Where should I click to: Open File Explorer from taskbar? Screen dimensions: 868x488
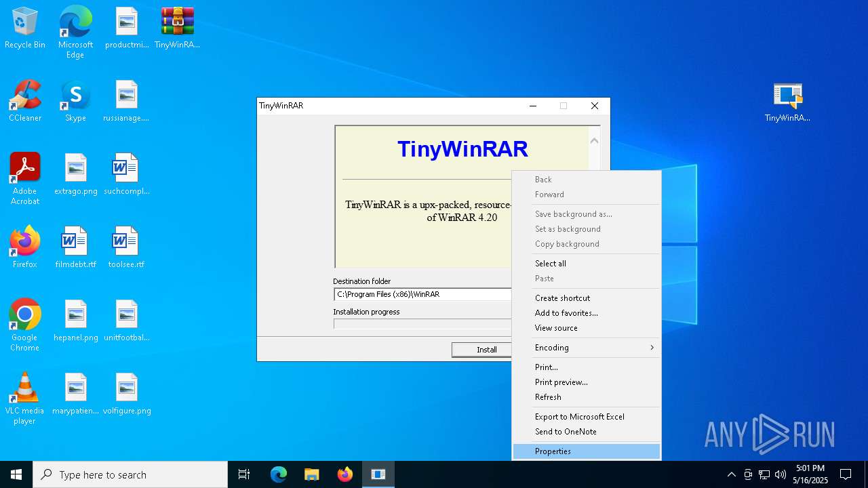tap(311, 474)
